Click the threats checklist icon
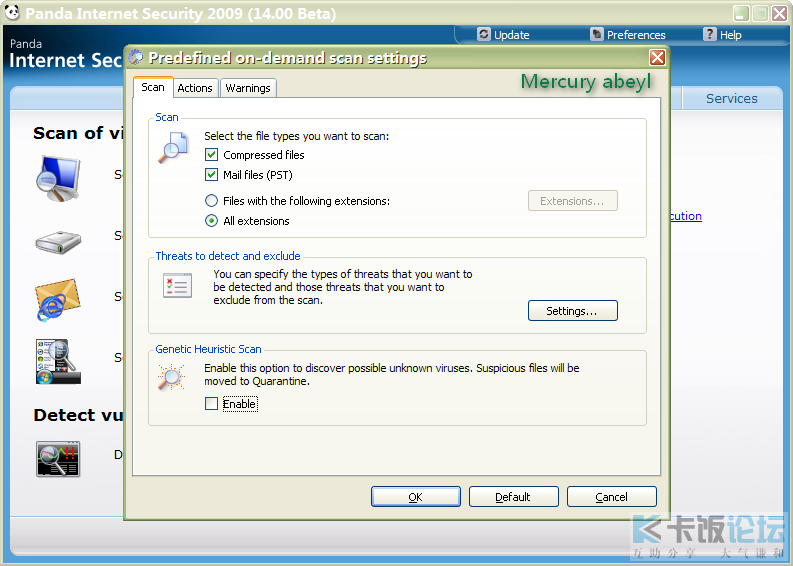Viewport: 793px width, 566px height. pyautogui.click(x=178, y=286)
